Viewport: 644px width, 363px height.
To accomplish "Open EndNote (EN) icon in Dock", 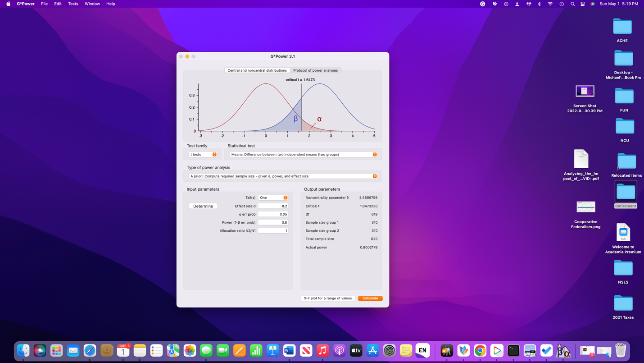I will pos(422,350).
